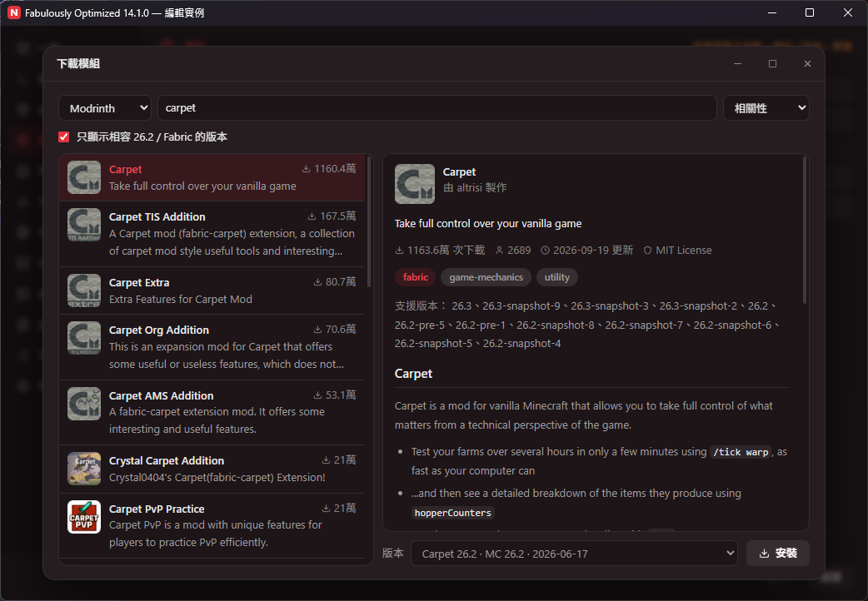Select the Carpet TIS Addition result
Viewport: 868px width, 601px height.
tap(212, 234)
